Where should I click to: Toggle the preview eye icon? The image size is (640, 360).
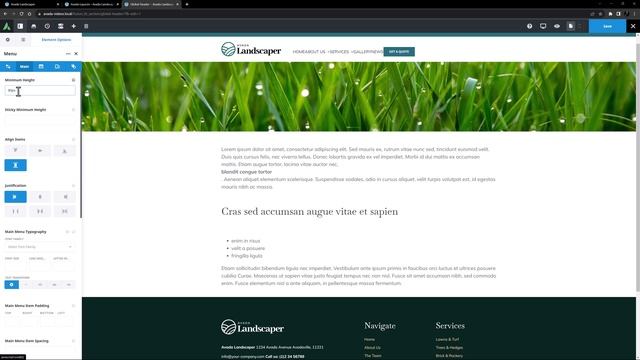point(557,26)
